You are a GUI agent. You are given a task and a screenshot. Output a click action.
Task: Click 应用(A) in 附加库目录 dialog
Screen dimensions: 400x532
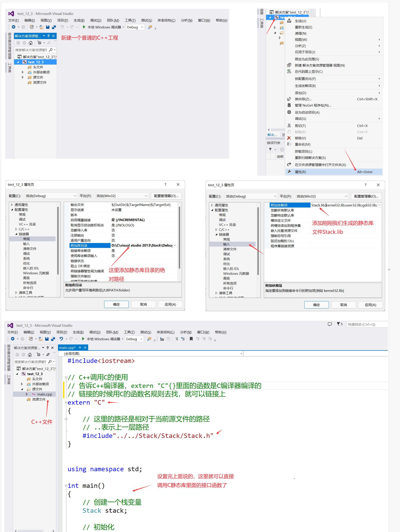coord(170,304)
